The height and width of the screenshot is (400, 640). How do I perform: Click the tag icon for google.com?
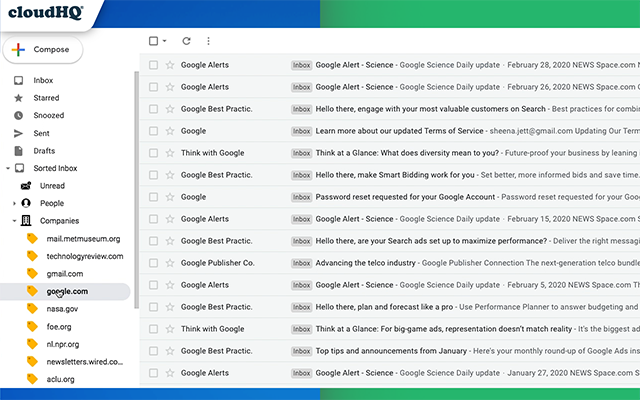(32, 291)
